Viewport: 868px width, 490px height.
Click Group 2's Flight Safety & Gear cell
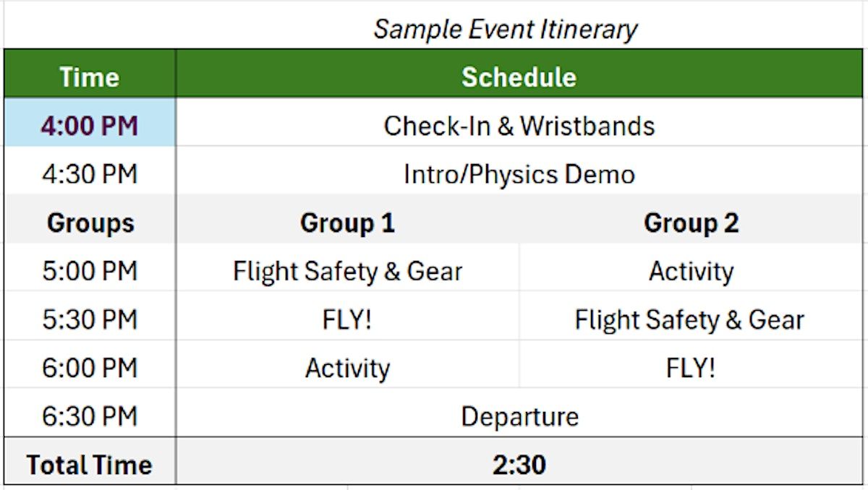point(689,319)
